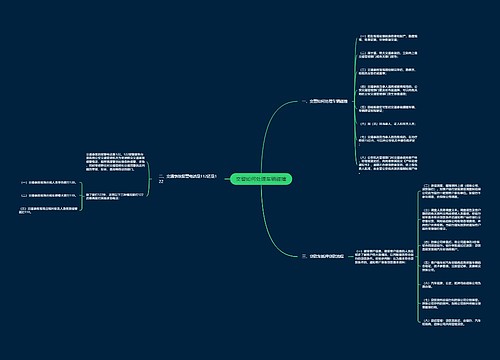This screenshot has width=500, height=360.
Task: Select item (七) under branch one
Action: point(388,140)
